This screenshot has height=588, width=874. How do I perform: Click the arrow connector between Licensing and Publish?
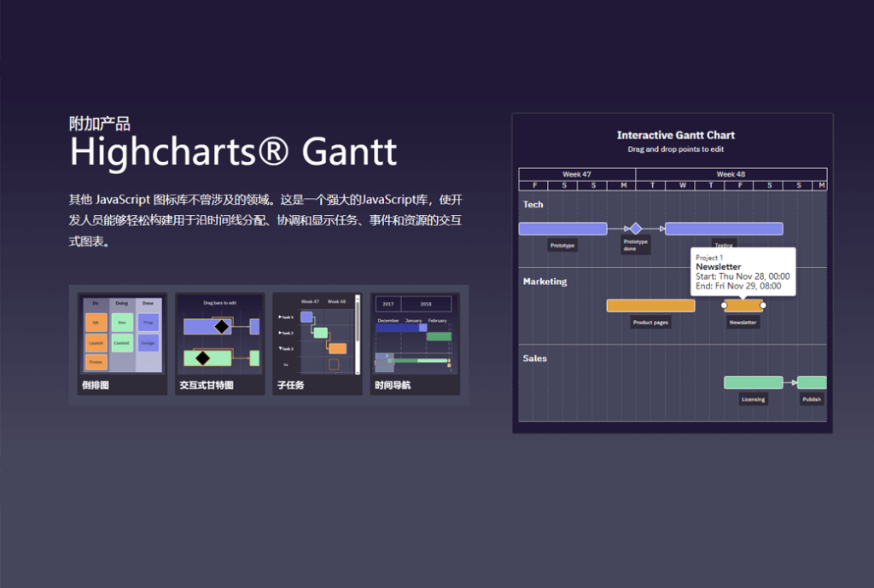[x=790, y=382]
